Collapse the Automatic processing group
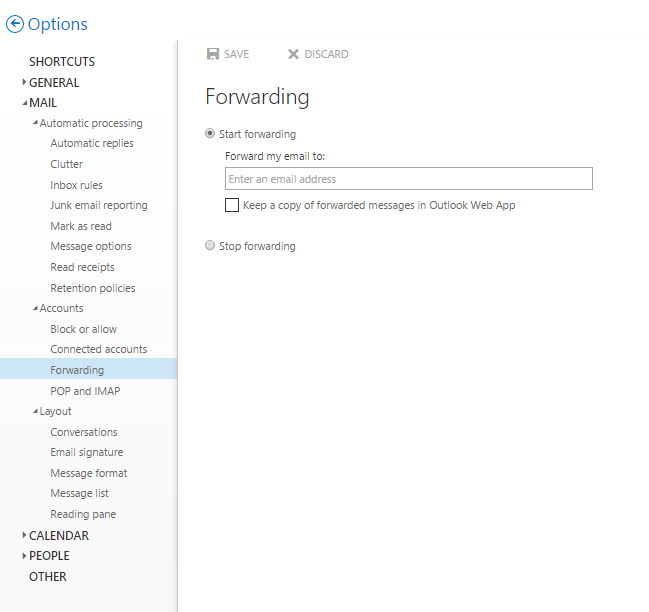The height and width of the screenshot is (612, 649). (x=35, y=123)
